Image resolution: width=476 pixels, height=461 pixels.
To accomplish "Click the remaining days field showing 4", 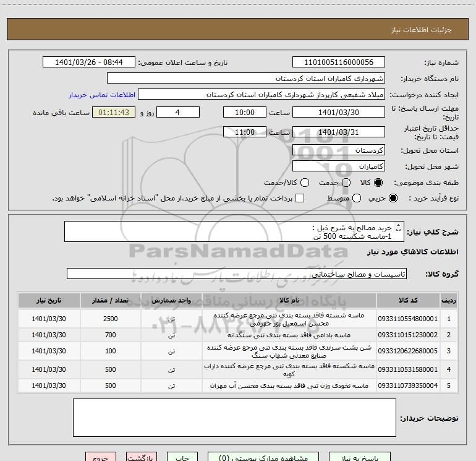I will (x=178, y=112).
